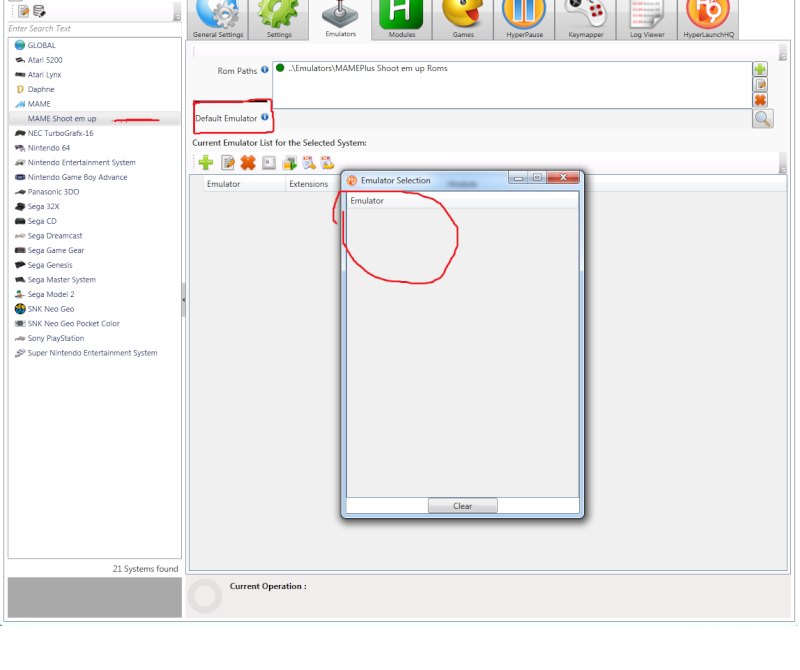The width and height of the screenshot is (800, 670).
Task: Edit the selected rom path
Action: (760, 85)
